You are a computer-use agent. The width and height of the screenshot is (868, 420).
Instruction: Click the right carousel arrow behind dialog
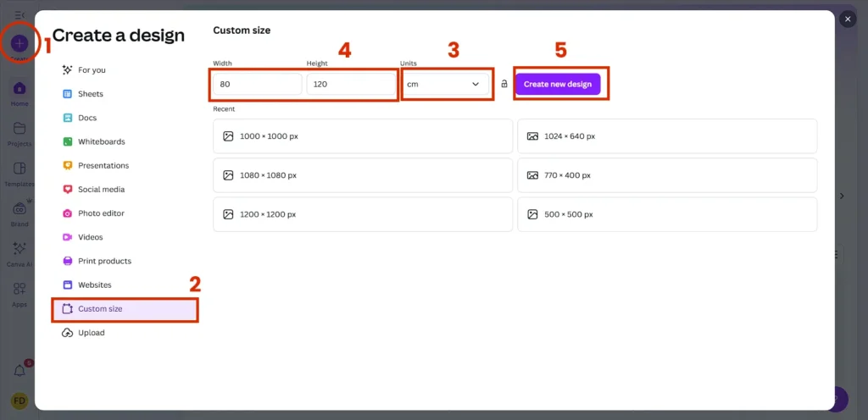click(842, 196)
